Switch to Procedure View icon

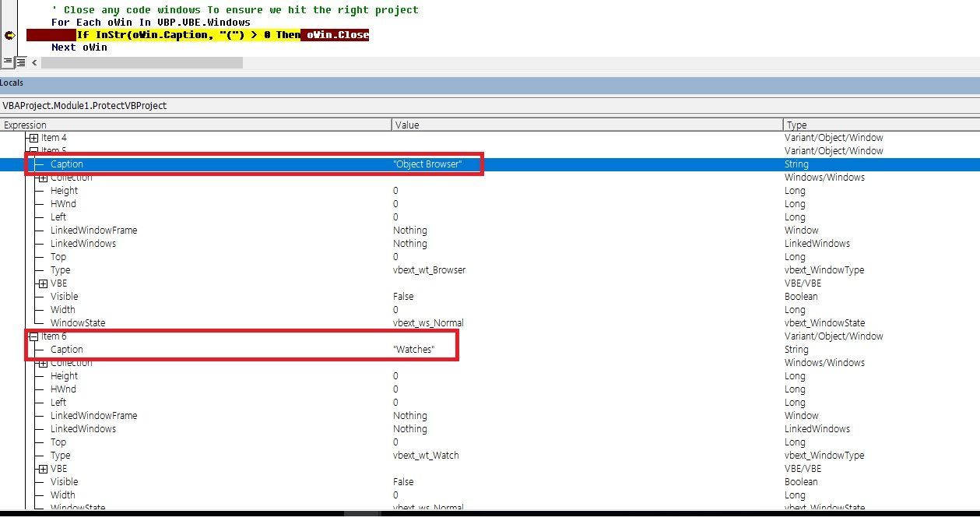[7, 62]
